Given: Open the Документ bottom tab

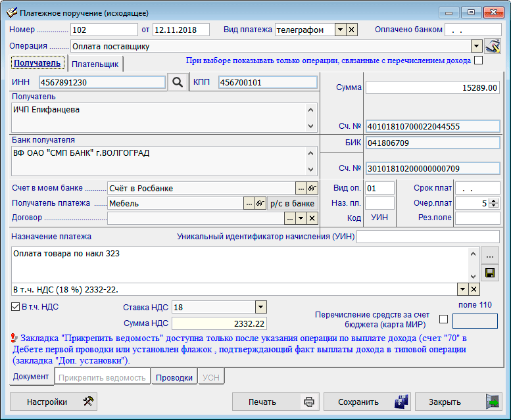Looking at the screenshot, I should point(31,377).
